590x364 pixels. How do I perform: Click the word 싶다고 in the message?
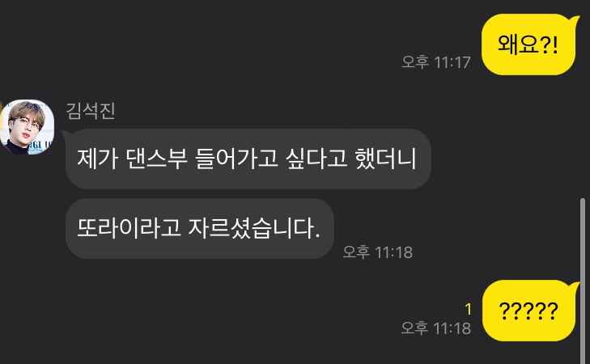pyautogui.click(x=316, y=159)
